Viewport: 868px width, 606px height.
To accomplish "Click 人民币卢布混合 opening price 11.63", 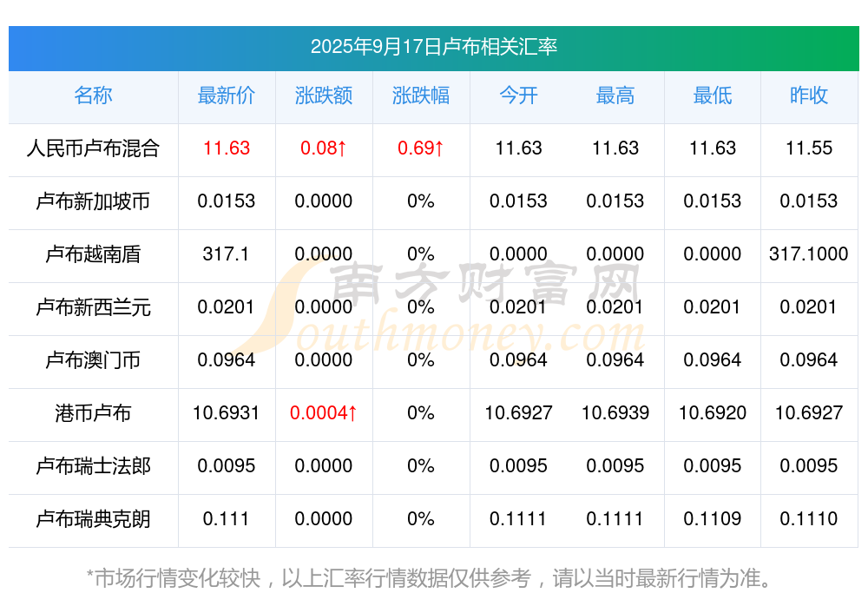I will (x=518, y=148).
